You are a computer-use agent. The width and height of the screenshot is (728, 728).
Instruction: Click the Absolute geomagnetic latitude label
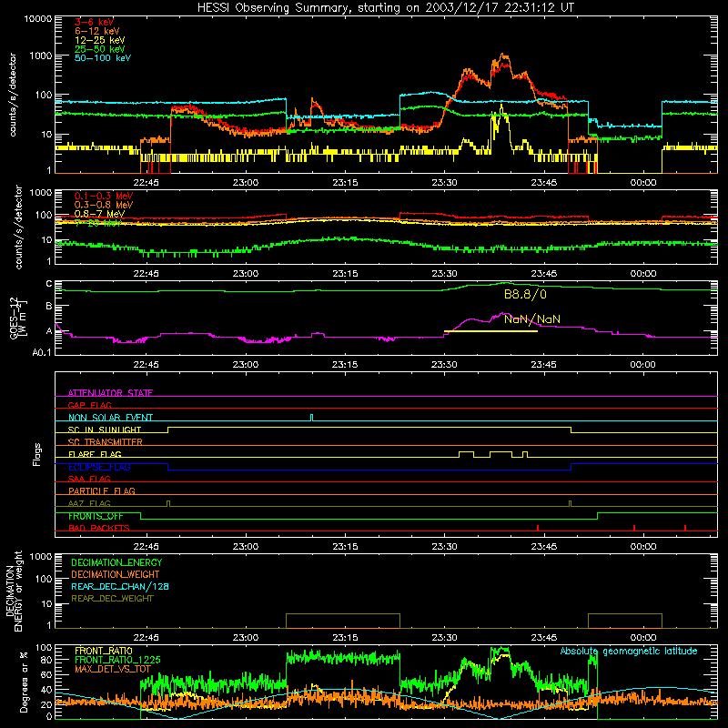click(x=629, y=652)
